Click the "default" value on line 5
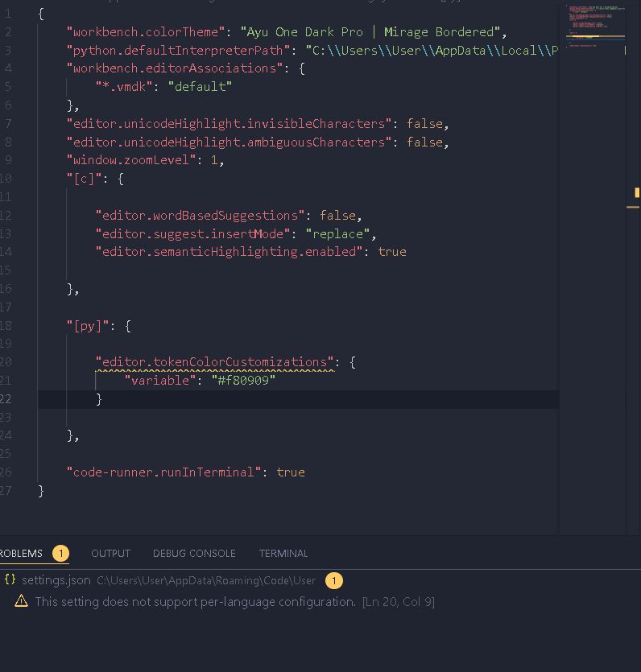Image resolution: width=641 pixels, height=672 pixels. click(200, 87)
